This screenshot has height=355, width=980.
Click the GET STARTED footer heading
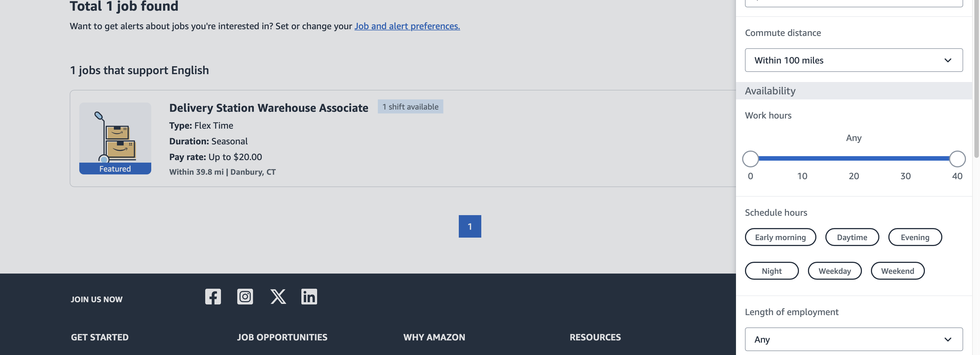100,337
